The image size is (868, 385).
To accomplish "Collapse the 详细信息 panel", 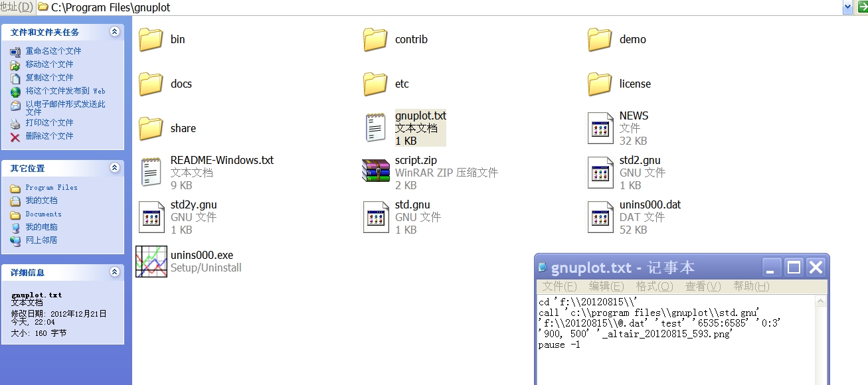I will pos(115,272).
